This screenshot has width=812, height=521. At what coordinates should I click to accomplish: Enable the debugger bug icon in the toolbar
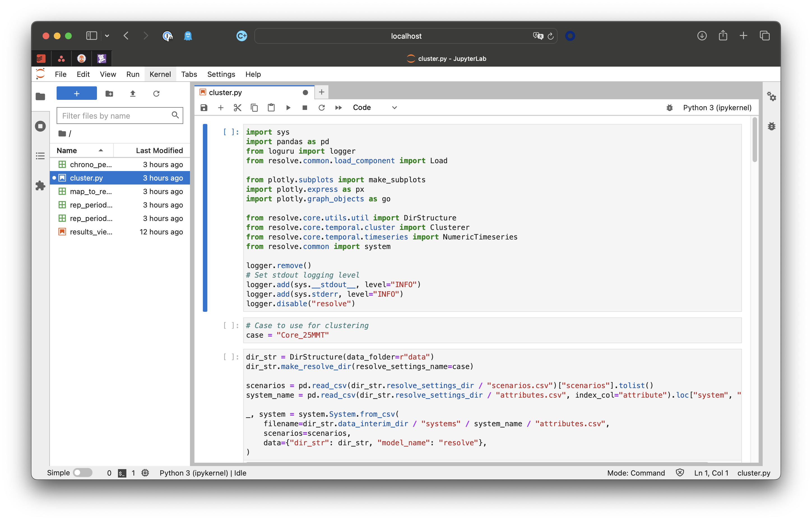669,108
